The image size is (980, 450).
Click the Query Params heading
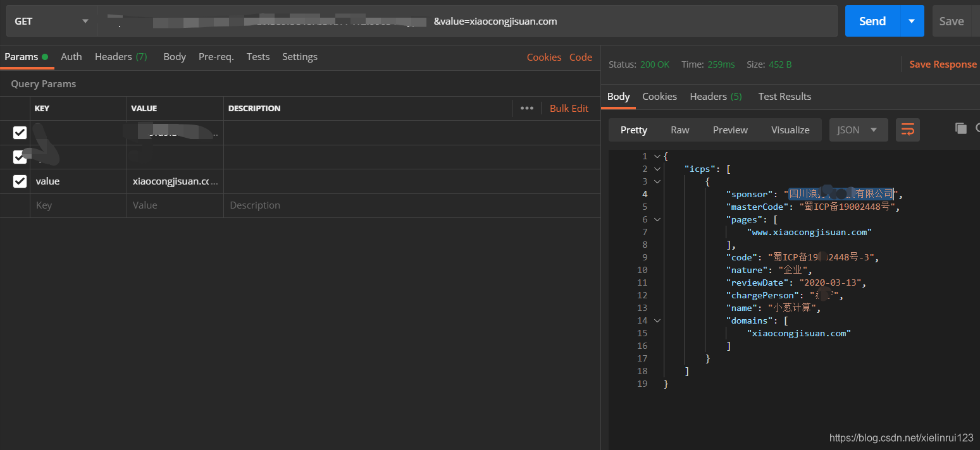click(43, 84)
